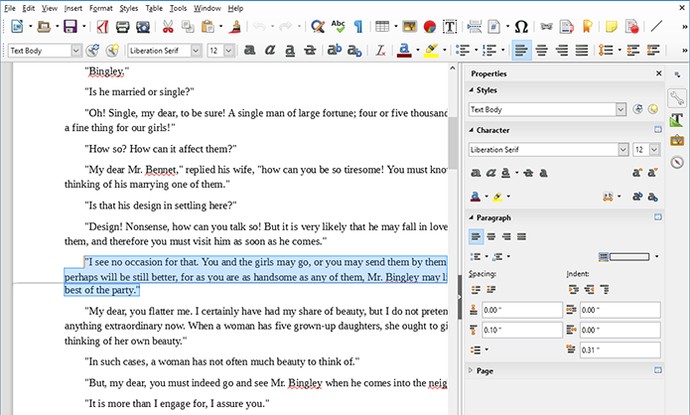Toggle Superscript in formatting toolbar
Image resolution: width=690 pixels, height=415 pixels.
[x=334, y=50]
